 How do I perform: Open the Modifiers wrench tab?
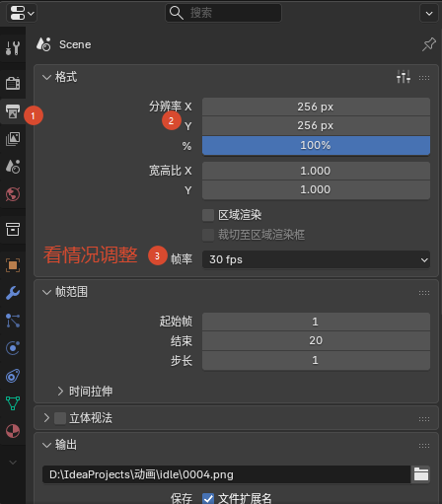13,293
